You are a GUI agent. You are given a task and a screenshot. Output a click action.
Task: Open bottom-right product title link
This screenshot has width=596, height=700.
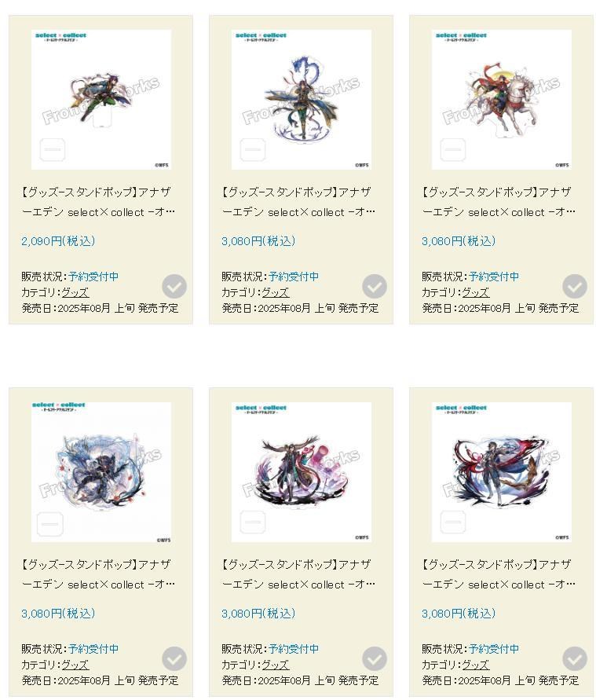[x=499, y=574]
